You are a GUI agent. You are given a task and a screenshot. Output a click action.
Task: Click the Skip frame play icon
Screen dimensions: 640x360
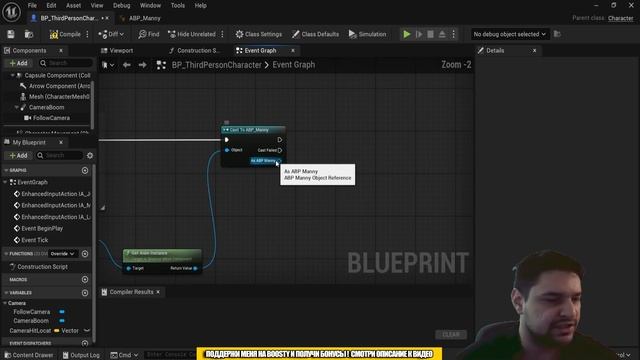(419, 34)
